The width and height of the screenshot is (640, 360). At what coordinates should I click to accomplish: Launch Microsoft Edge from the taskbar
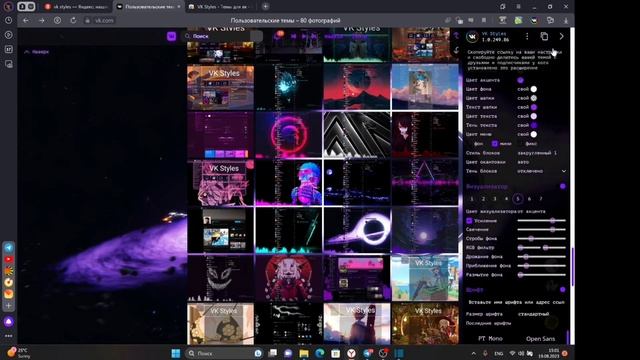tap(320, 353)
